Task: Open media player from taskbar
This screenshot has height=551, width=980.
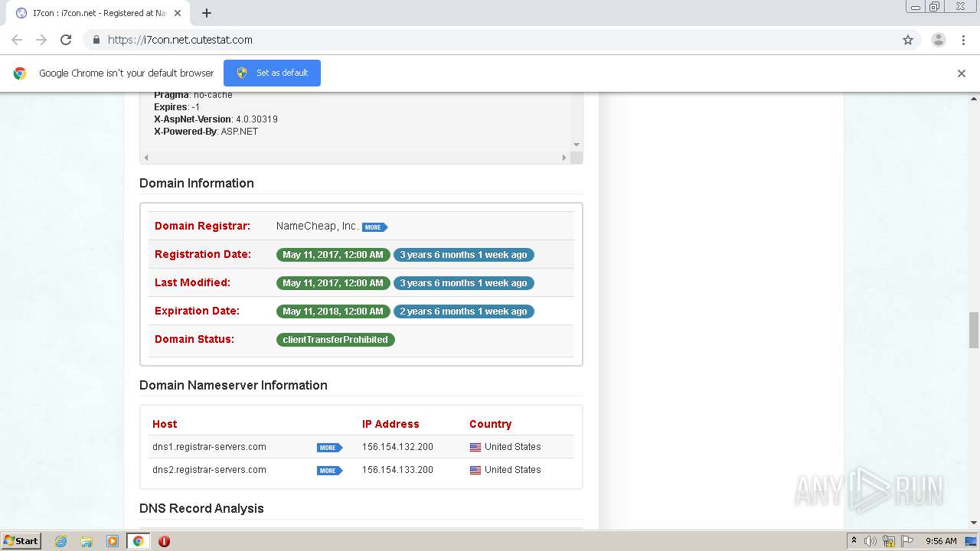Action: 113,541
